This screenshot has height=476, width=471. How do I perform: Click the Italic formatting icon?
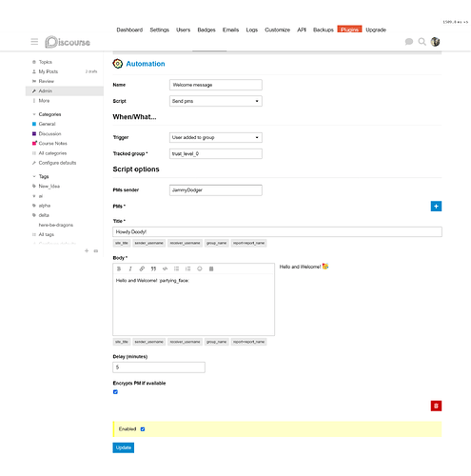pos(130,268)
